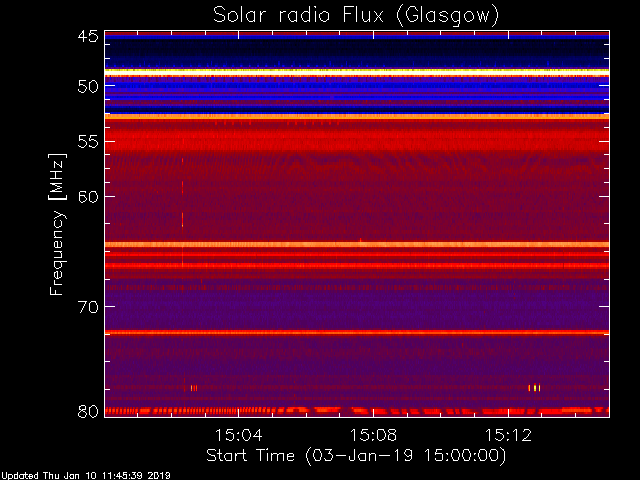Click the '55' frequency tick label
640x480 pixels.
(88, 142)
